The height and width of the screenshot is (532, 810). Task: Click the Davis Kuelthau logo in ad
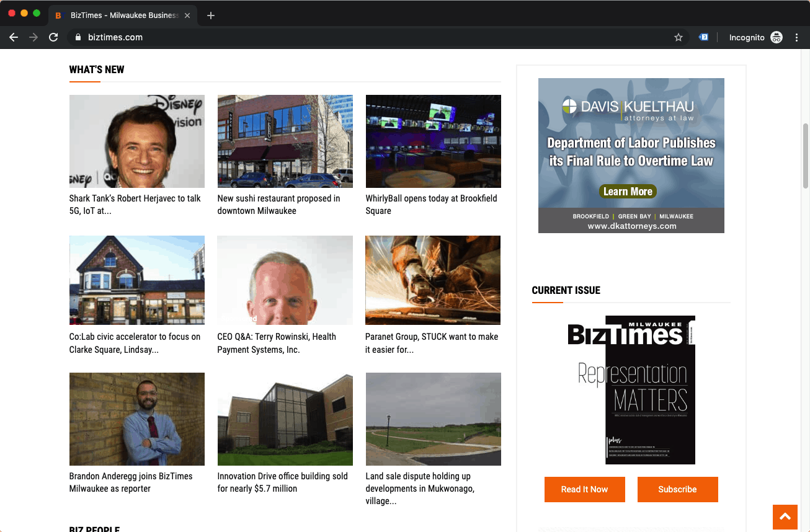628,109
